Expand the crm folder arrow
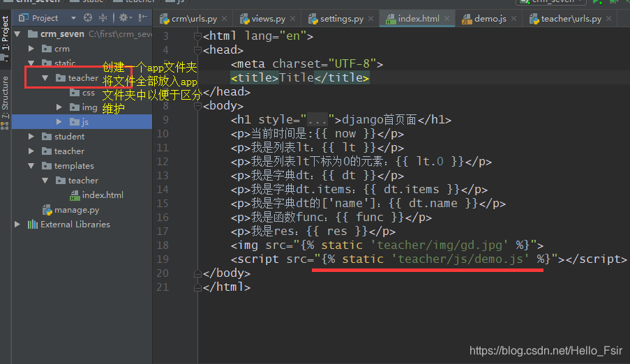The image size is (630, 364). click(31, 49)
